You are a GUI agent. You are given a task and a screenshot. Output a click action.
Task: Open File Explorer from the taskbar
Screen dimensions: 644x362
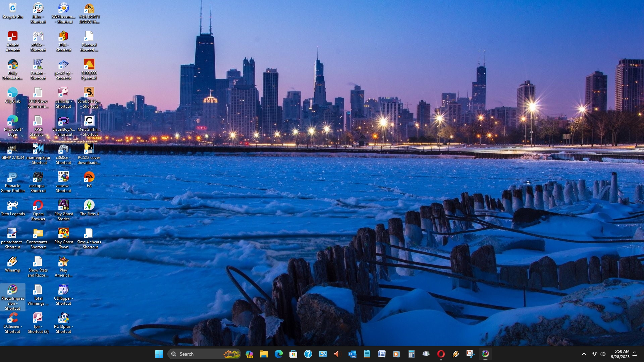(x=264, y=354)
